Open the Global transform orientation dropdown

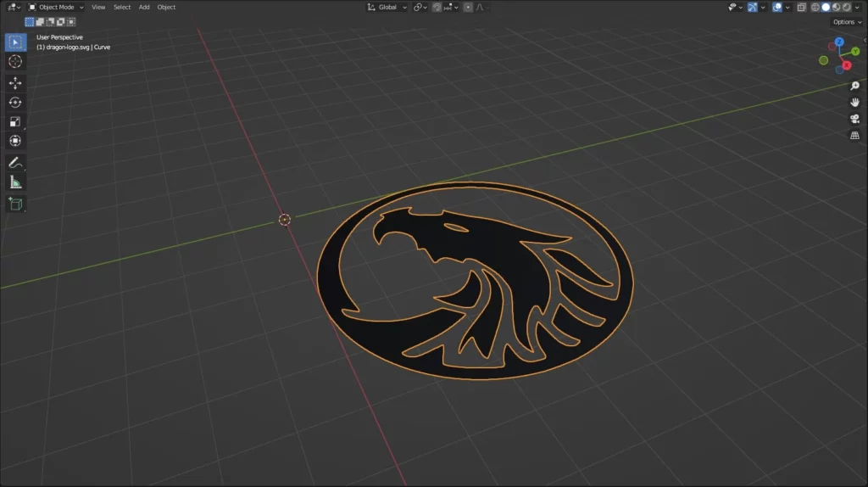tap(387, 7)
